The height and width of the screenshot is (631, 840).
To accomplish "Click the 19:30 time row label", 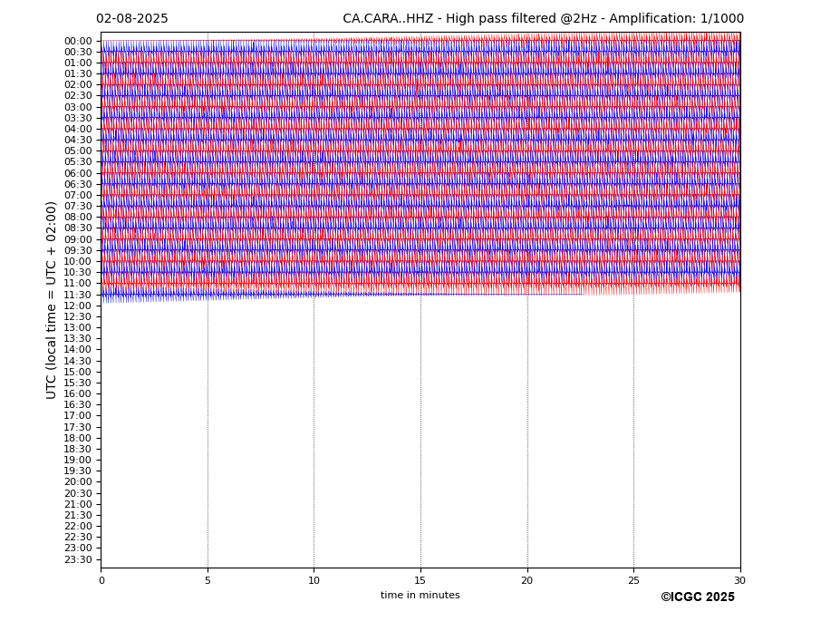I will (x=78, y=471).
